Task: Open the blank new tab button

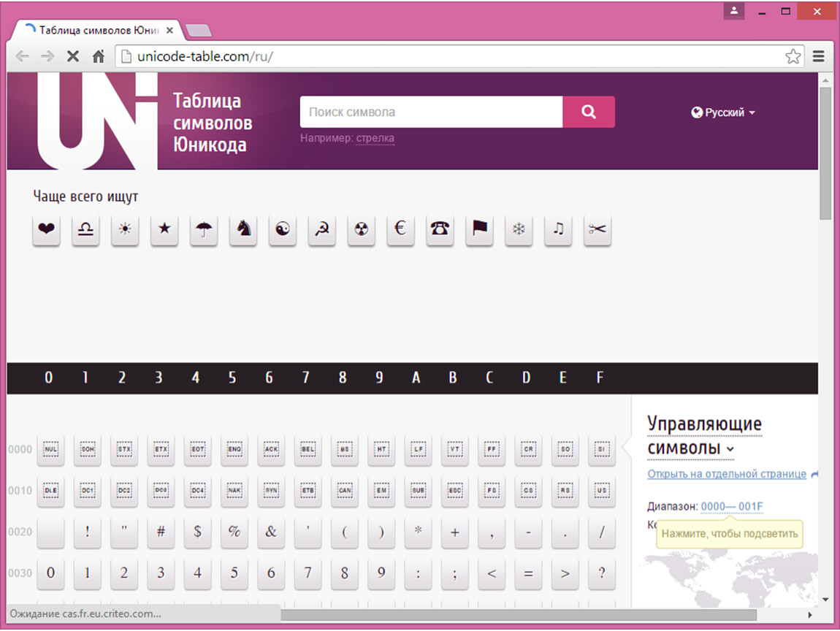Action: point(199,31)
